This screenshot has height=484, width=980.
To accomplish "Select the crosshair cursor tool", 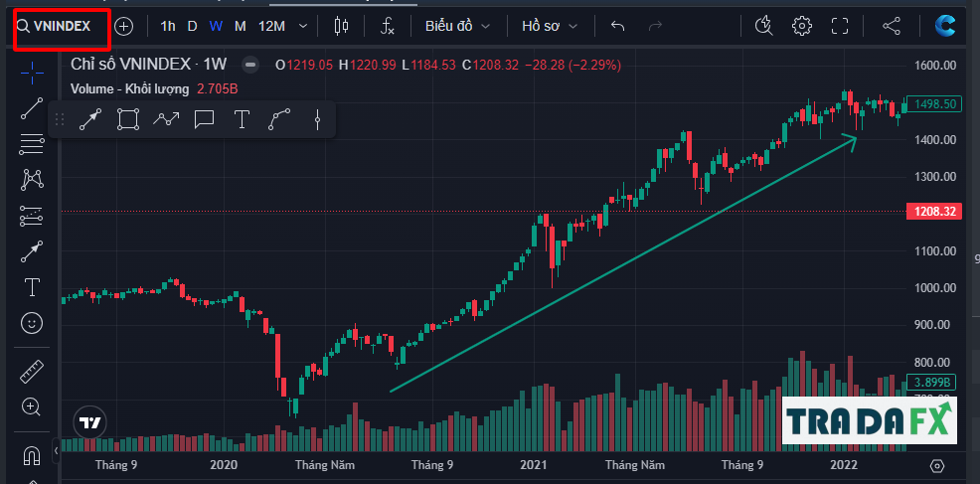I will point(32,72).
